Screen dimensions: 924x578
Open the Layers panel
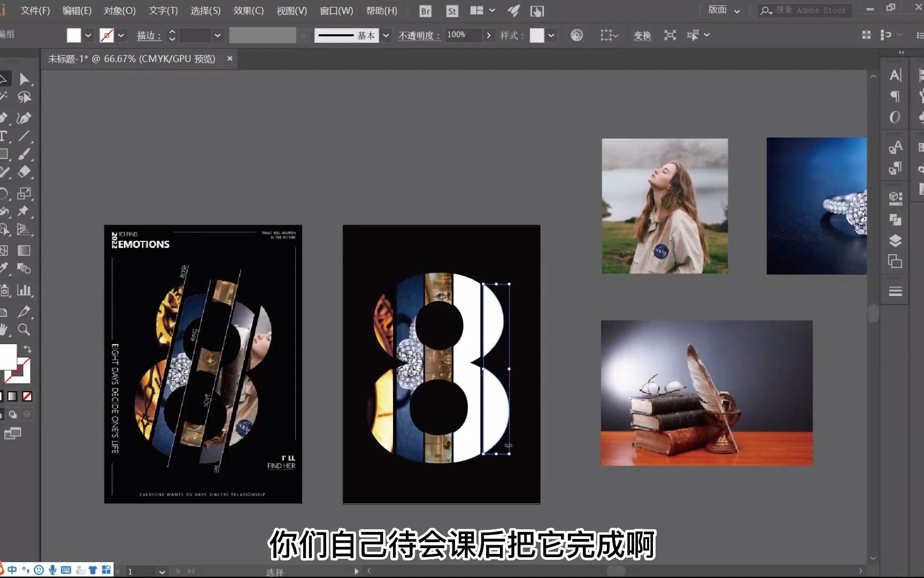click(895, 240)
